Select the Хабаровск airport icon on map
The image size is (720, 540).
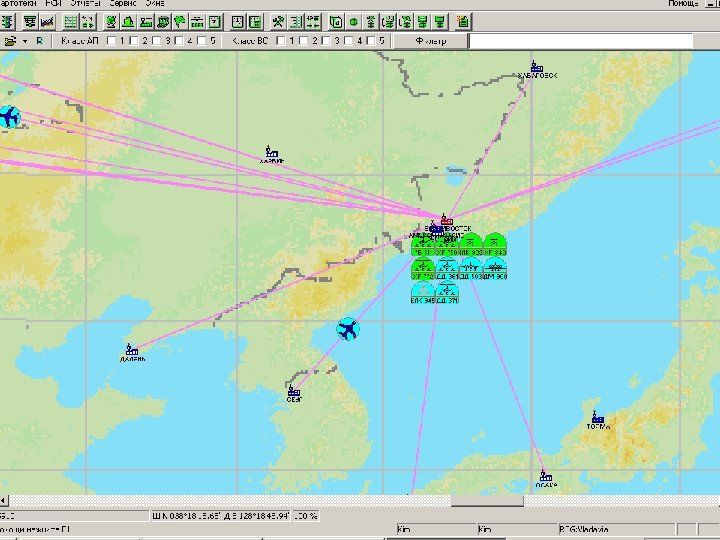click(536, 67)
